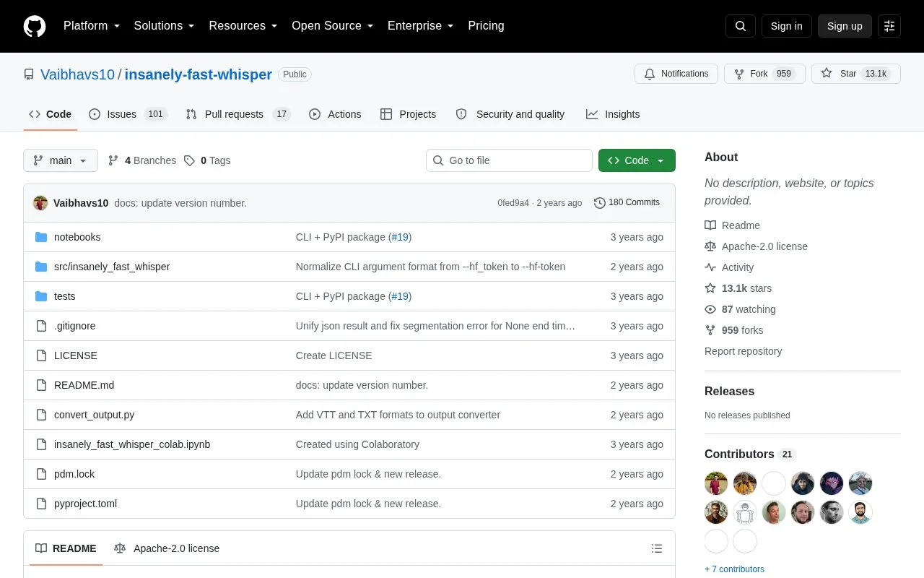Fork the repository via Fork button

click(x=764, y=74)
